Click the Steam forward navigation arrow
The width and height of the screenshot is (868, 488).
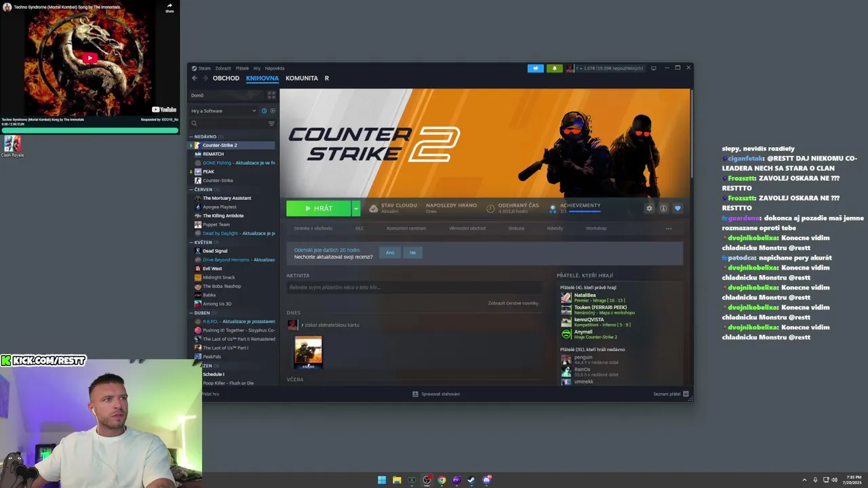(x=205, y=78)
